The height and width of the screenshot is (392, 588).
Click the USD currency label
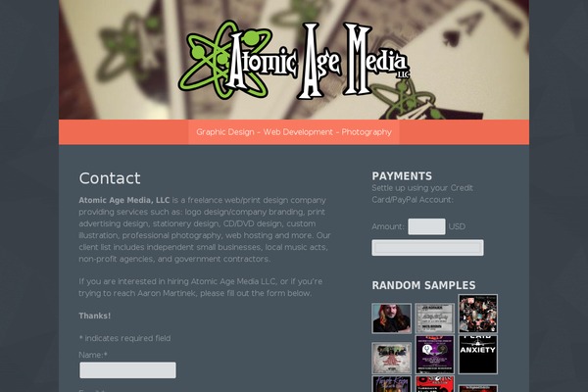tap(457, 226)
